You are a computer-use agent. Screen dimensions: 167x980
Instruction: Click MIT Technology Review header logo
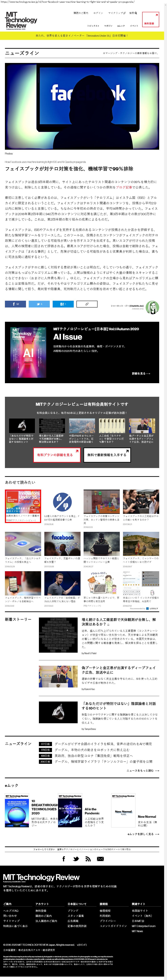(21, 20)
